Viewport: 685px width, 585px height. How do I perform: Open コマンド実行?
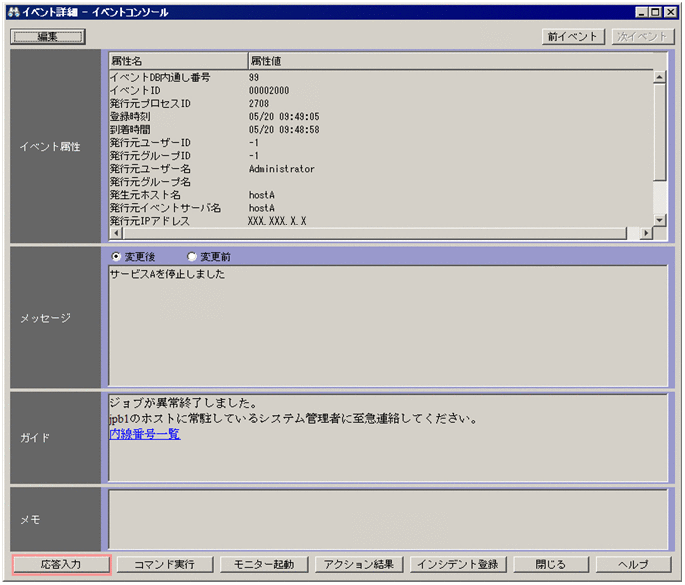click(164, 564)
